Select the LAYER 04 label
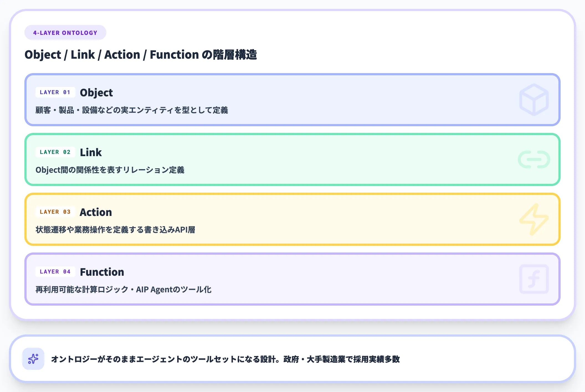This screenshot has height=392, width=585. tap(55, 272)
